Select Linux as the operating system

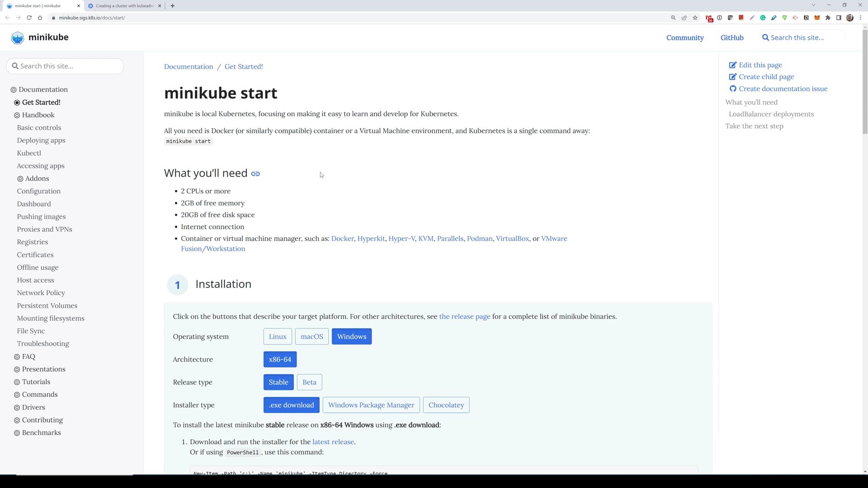pos(278,337)
